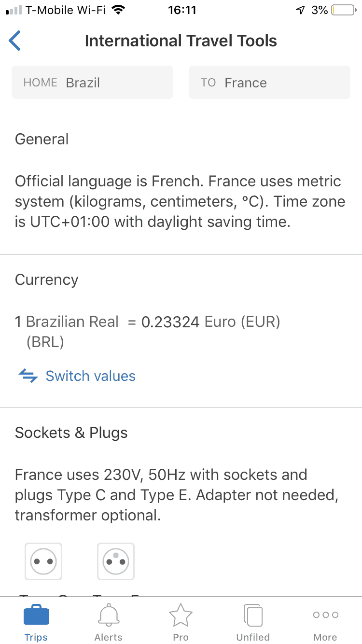Image resolution: width=362 pixels, height=644 pixels.
Task: Tap the Type C socket icon
Action: point(43,561)
